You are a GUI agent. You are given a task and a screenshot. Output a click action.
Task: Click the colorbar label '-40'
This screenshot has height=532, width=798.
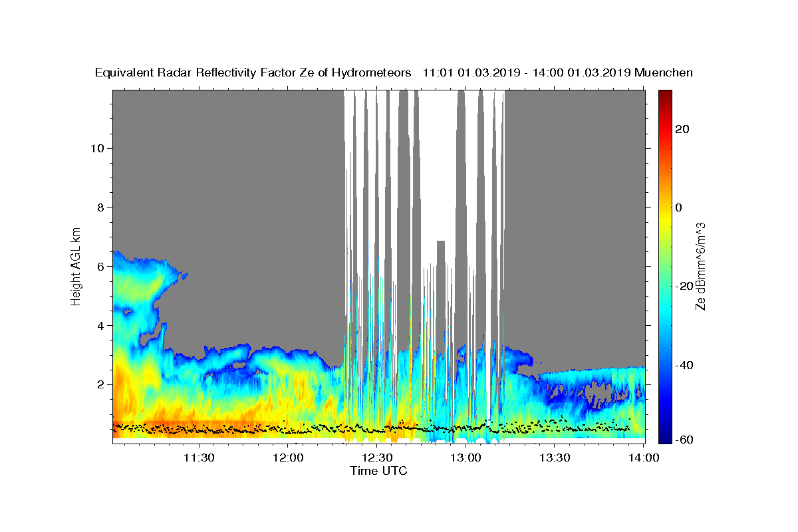[684, 365]
